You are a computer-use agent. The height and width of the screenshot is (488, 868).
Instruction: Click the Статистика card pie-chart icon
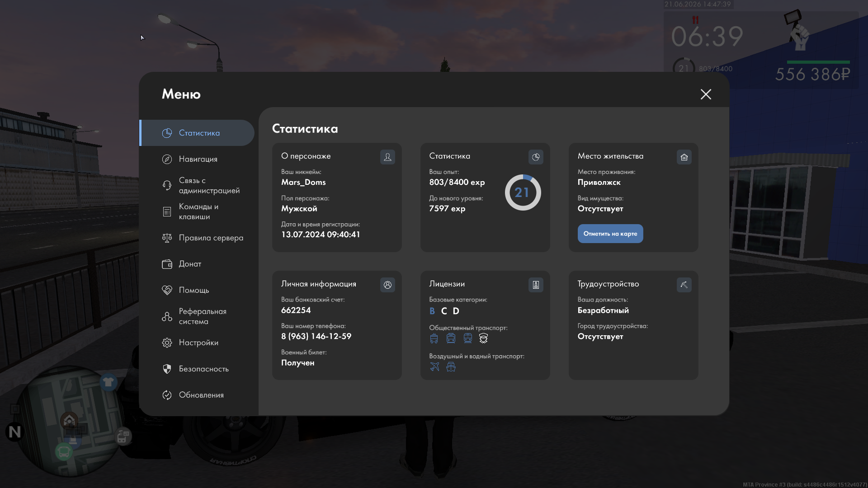[x=536, y=157]
